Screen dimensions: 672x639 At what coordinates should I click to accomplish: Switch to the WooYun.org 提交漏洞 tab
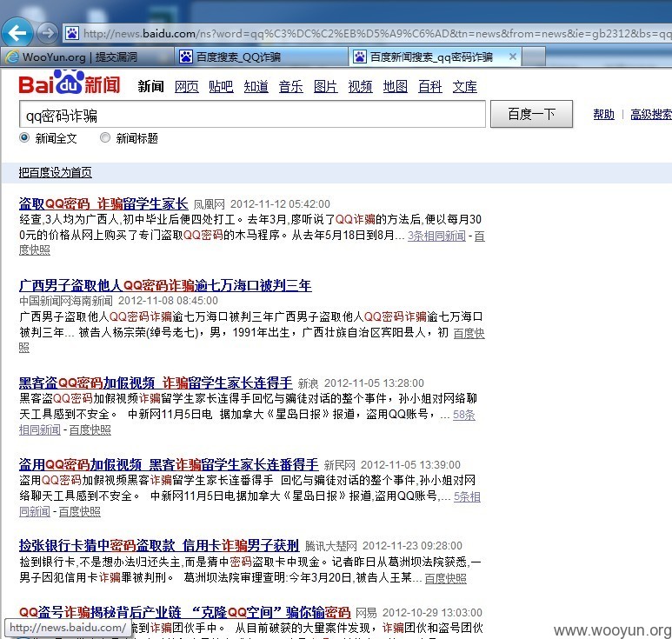87,57
